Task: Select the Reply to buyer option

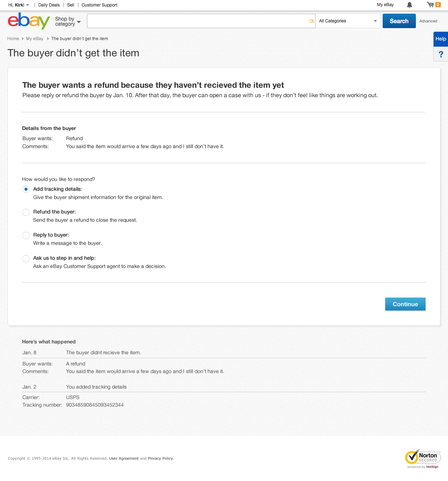Action: click(26, 235)
